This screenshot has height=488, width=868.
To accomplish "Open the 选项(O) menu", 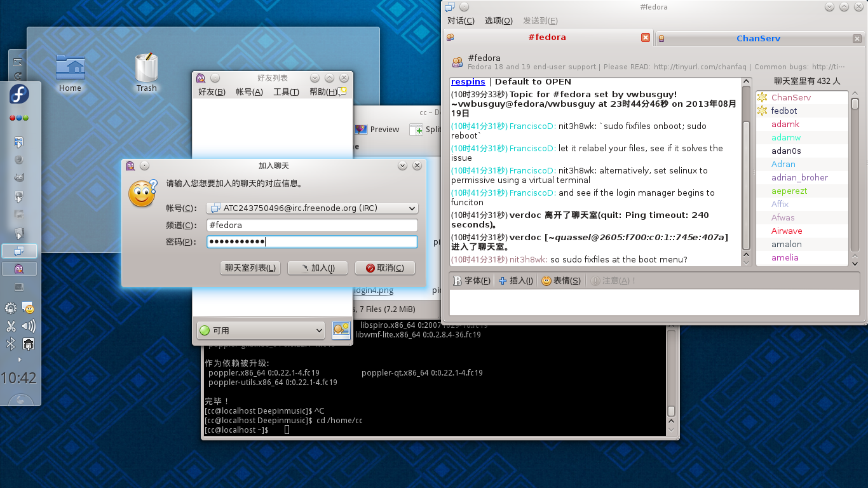I will coord(498,21).
